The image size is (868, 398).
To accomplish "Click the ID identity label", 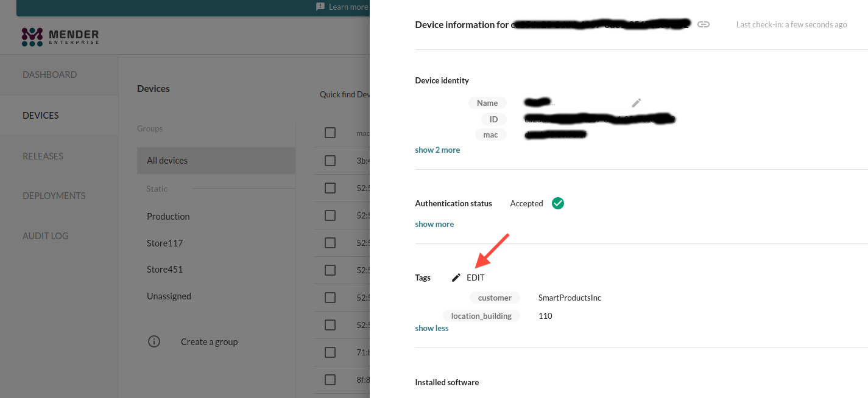I will 494,119.
